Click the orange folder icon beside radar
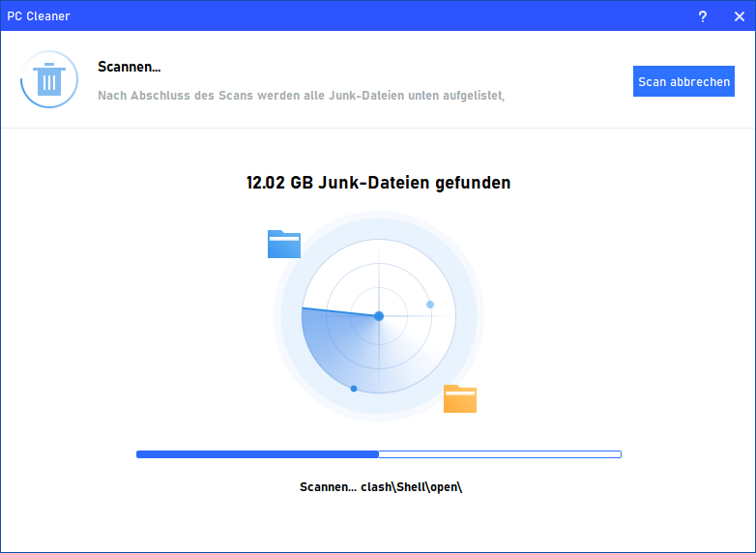Viewport: 756px width, 553px height. coord(460,398)
